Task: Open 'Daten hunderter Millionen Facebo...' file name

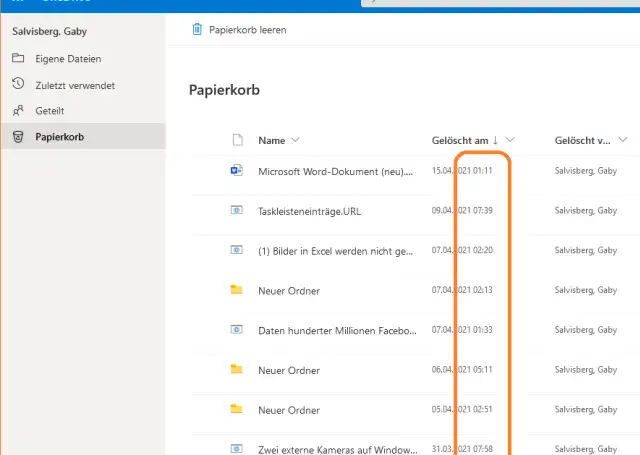Action: [335, 329]
